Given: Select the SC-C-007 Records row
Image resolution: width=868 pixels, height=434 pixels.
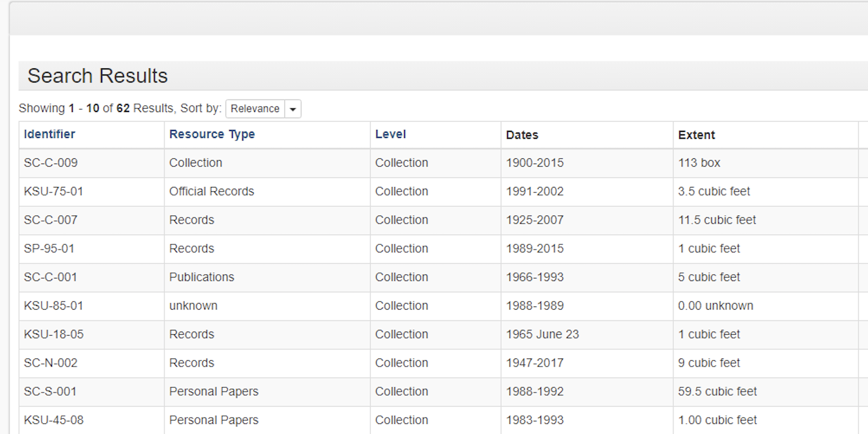Looking at the screenshot, I should pos(51,220).
